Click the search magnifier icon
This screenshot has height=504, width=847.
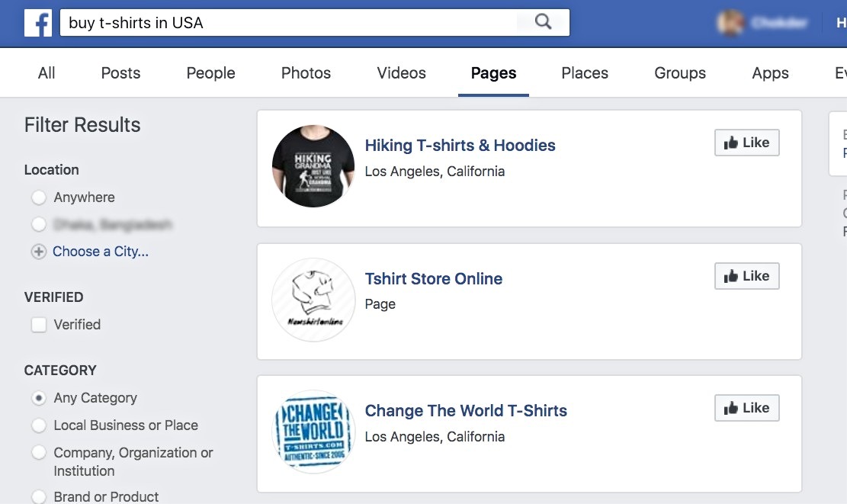543,22
